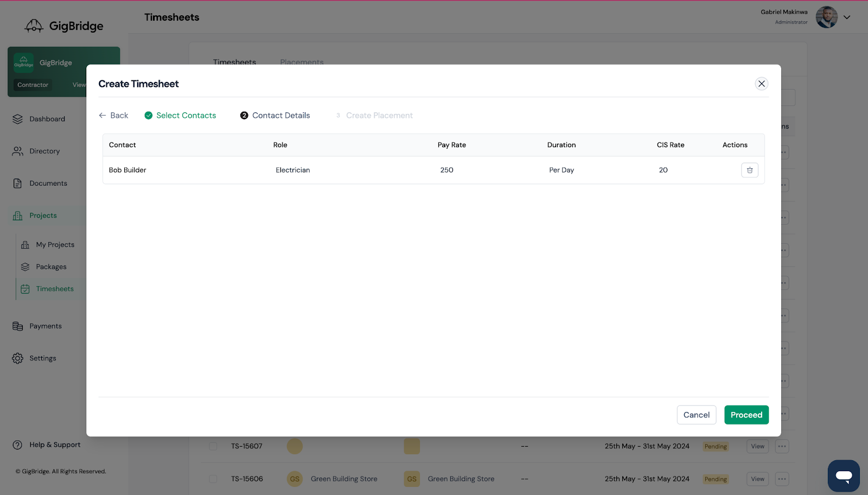Open Payments in sidebar
The image size is (868, 495).
click(46, 326)
